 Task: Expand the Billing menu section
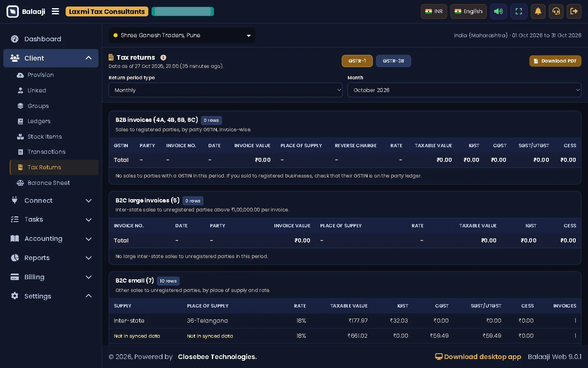(51, 277)
